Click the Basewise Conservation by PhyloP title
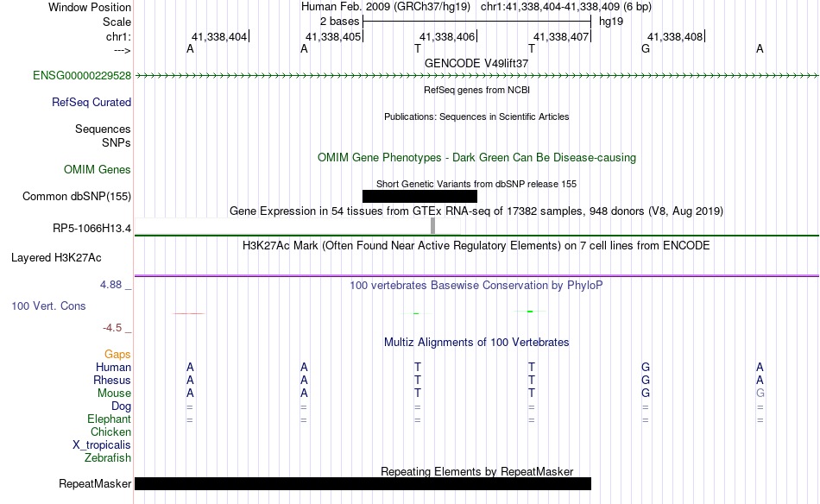This screenshot has width=820, height=504. [x=476, y=286]
